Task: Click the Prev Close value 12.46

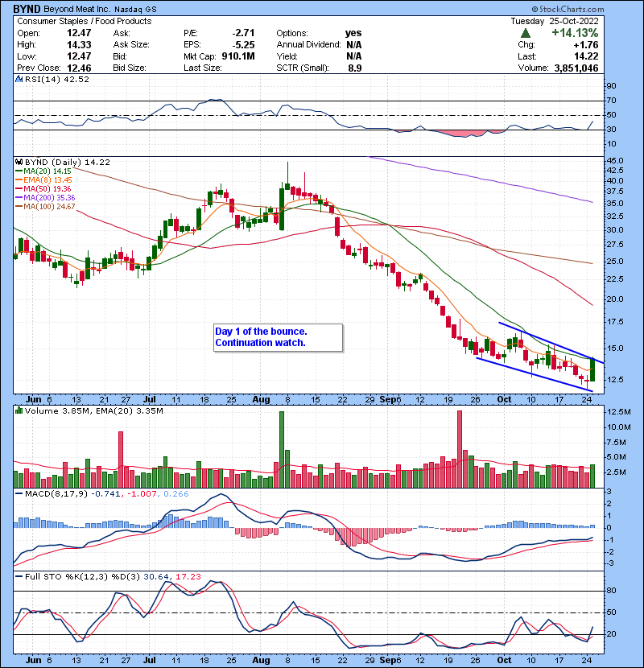Action: 79,68
